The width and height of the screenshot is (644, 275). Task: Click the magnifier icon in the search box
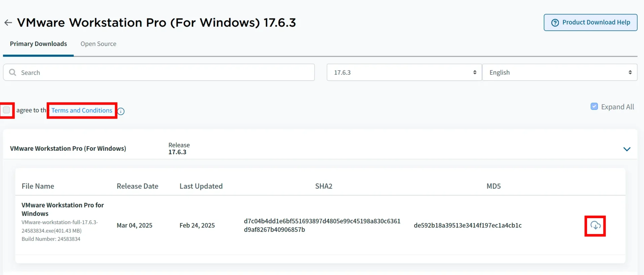coord(13,72)
